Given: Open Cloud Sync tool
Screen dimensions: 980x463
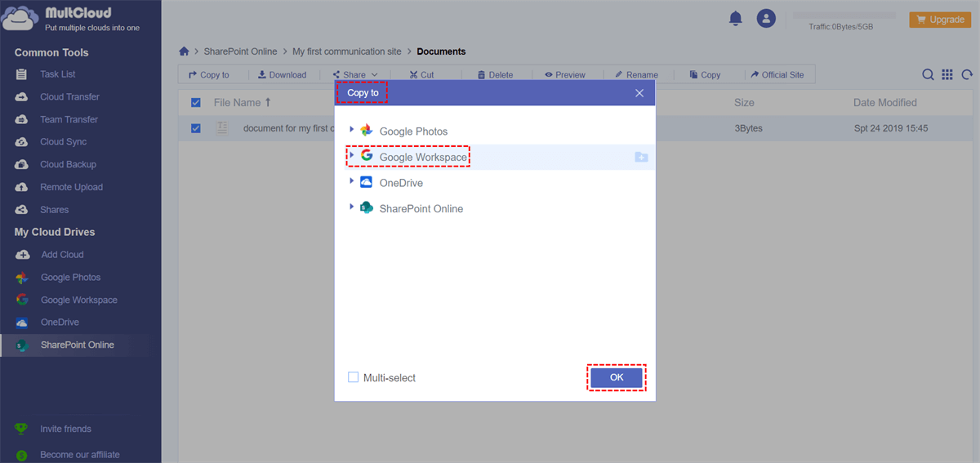Looking at the screenshot, I should (64, 142).
